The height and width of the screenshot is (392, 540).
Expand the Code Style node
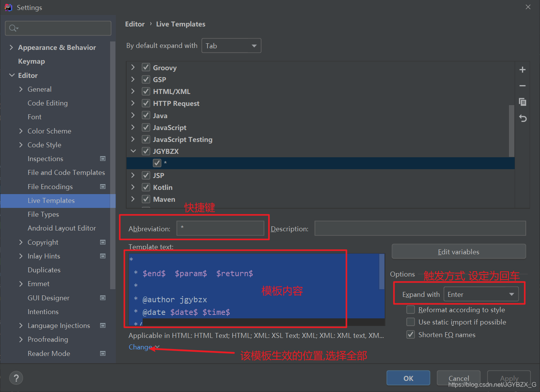[x=21, y=145]
